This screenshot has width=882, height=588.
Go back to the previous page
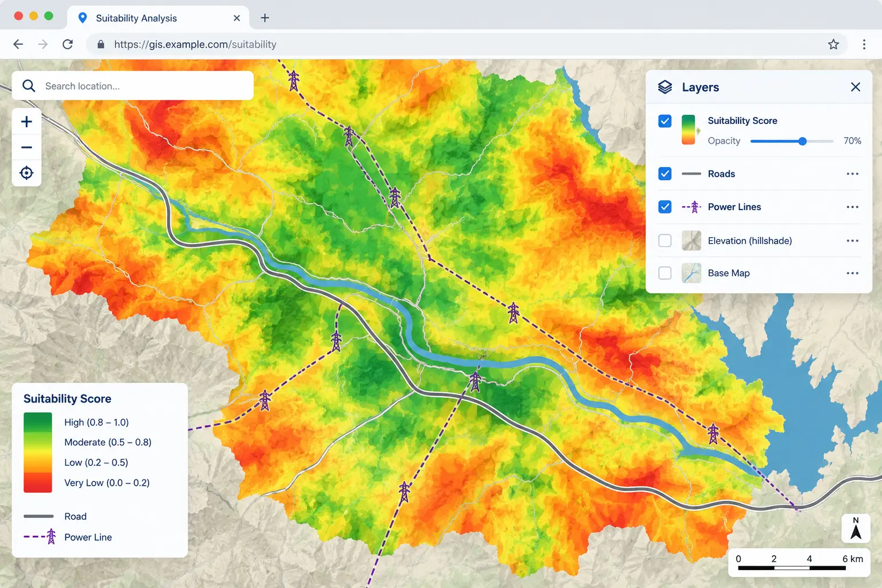(x=18, y=44)
